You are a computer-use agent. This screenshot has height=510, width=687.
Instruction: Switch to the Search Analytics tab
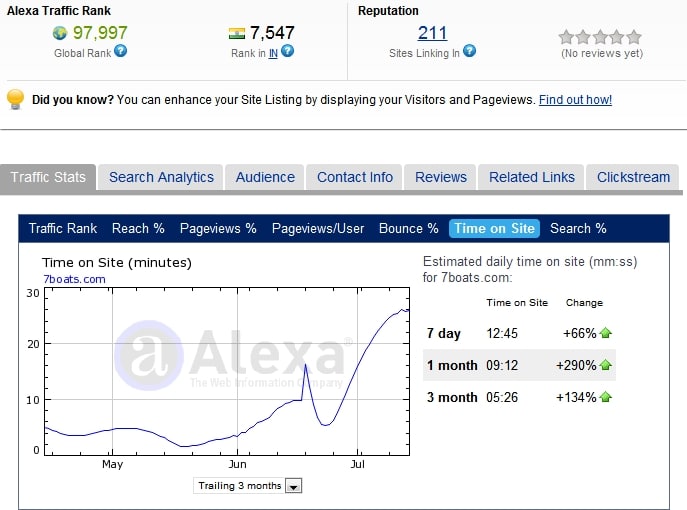(x=161, y=177)
